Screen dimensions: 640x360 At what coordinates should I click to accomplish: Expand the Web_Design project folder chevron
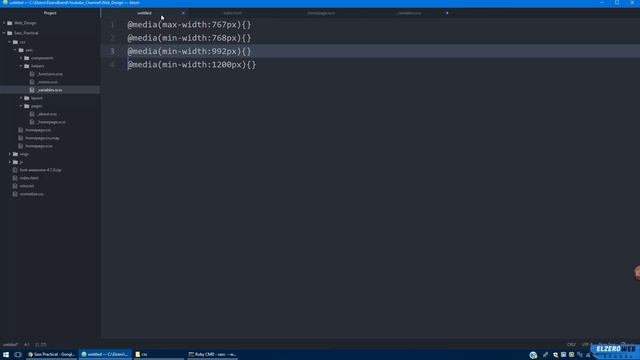coord(4,23)
